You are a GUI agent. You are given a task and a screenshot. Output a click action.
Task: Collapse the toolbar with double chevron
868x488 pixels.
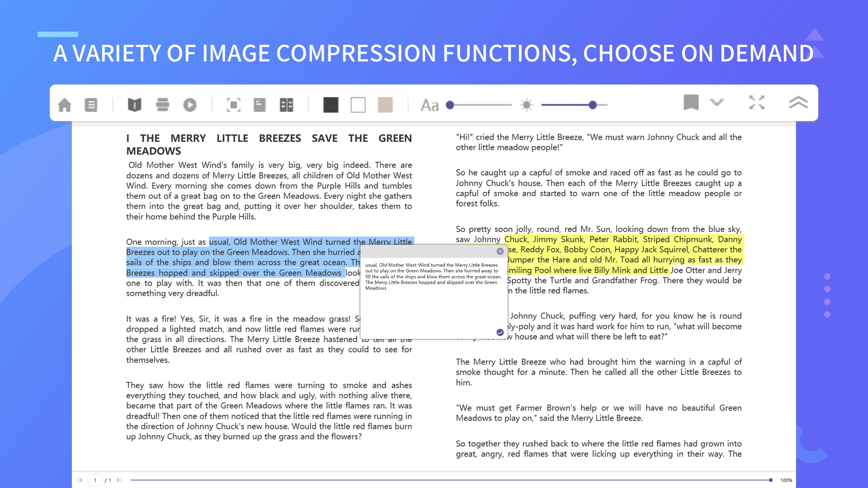(x=798, y=102)
